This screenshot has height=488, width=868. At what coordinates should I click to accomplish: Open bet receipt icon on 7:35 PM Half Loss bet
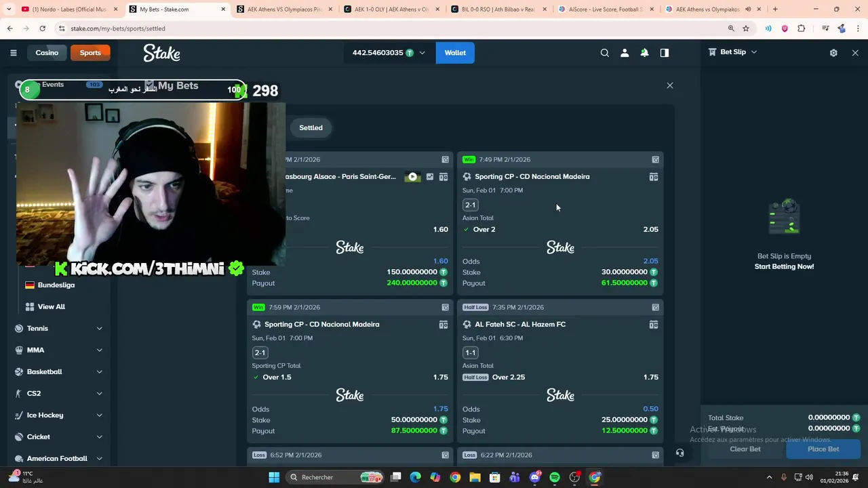pos(655,308)
